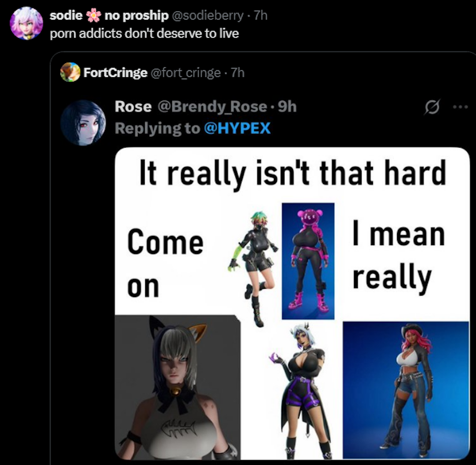476x465 pixels.
Task: Open the 7h timestamp on FortCringe's tweet
Action: pos(238,72)
